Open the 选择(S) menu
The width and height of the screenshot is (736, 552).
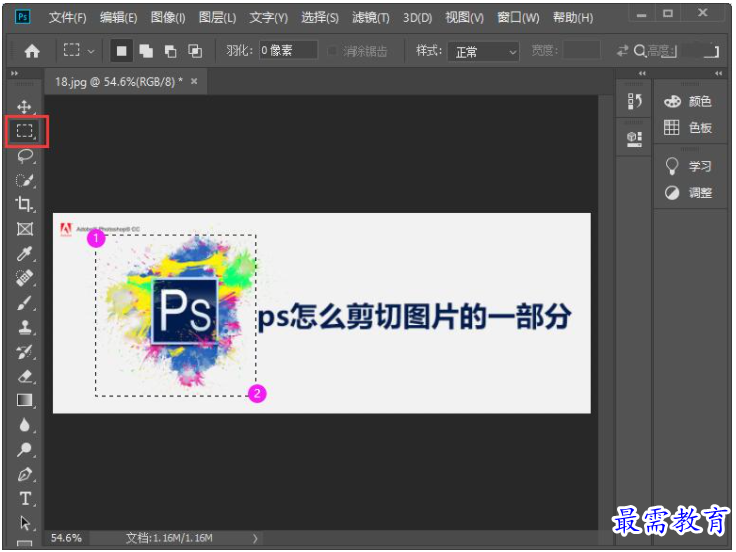pos(320,18)
